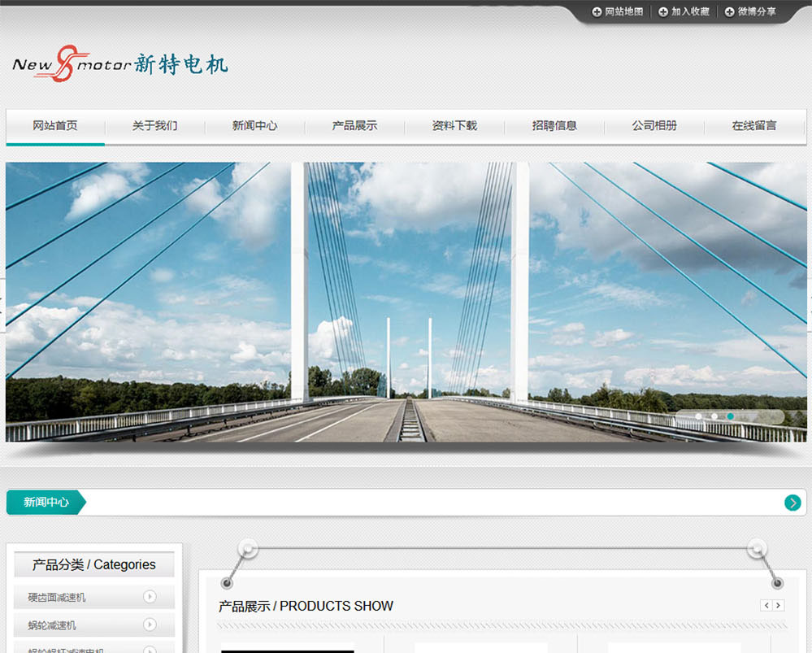Open the 产品展示 navigation menu
The width and height of the screenshot is (812, 653).
click(354, 126)
